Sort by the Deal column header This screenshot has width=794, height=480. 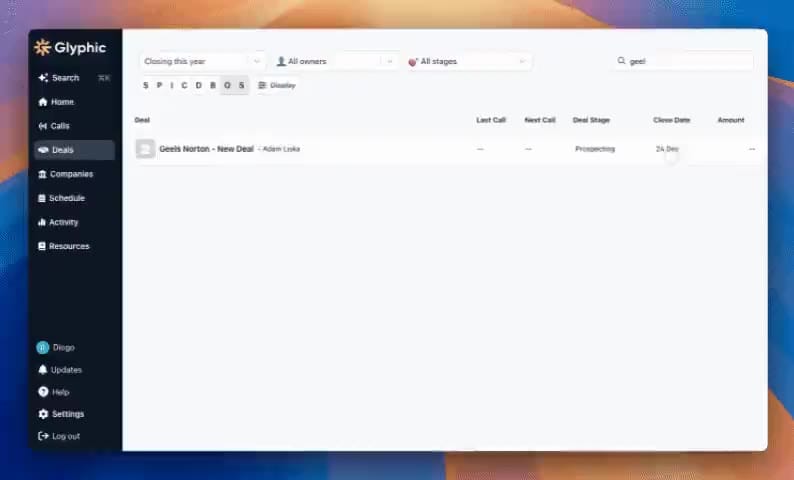pyautogui.click(x=142, y=120)
